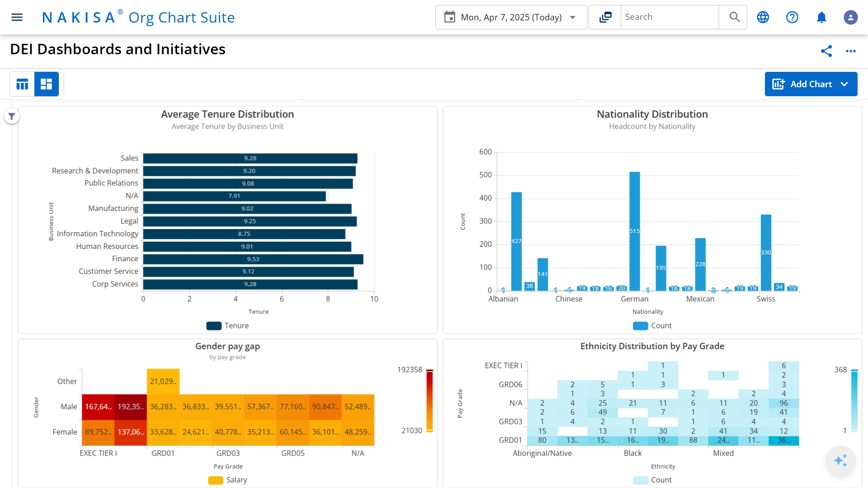Toggle the Count legend on Nationality Distribution

point(652,325)
